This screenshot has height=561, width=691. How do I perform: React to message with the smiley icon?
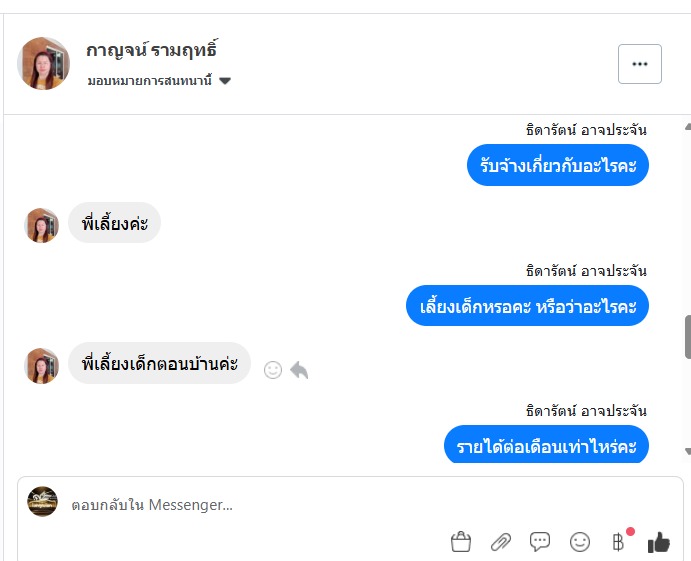click(273, 370)
